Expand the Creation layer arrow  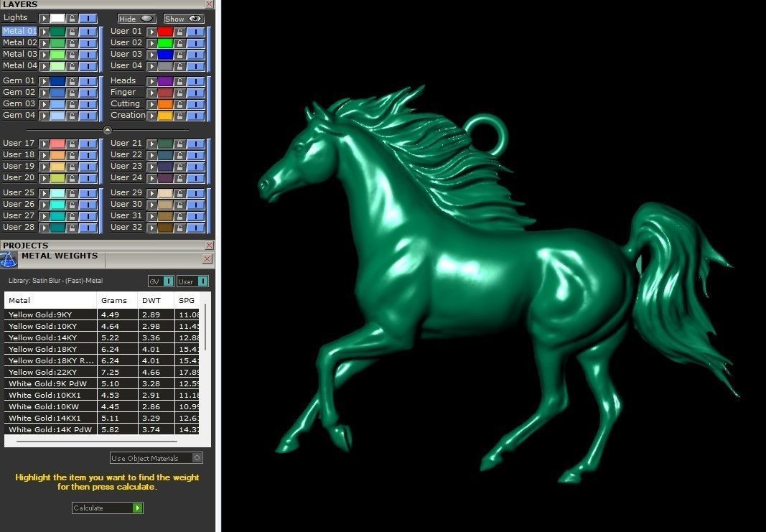pyautogui.click(x=152, y=116)
